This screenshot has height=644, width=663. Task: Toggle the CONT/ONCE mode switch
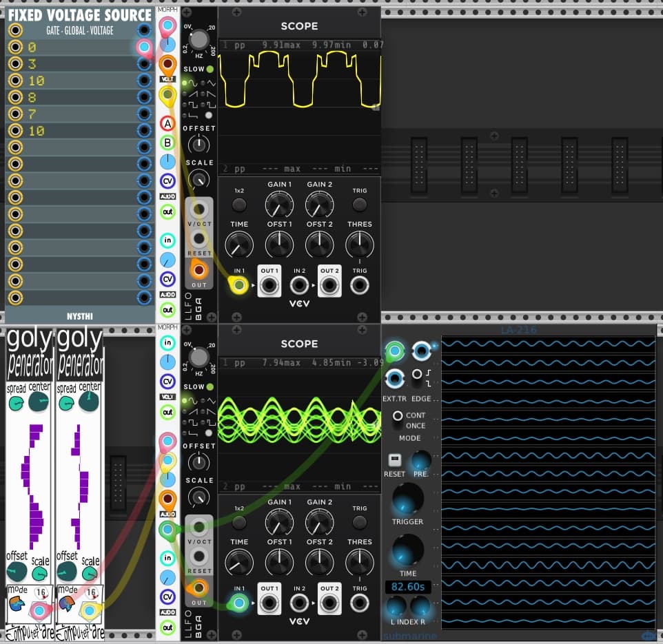pyautogui.click(x=398, y=416)
